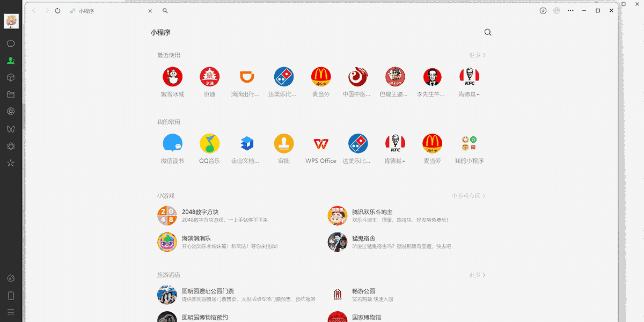Open the Contacts icon in left sidebar
644x322 pixels.
(x=11, y=61)
